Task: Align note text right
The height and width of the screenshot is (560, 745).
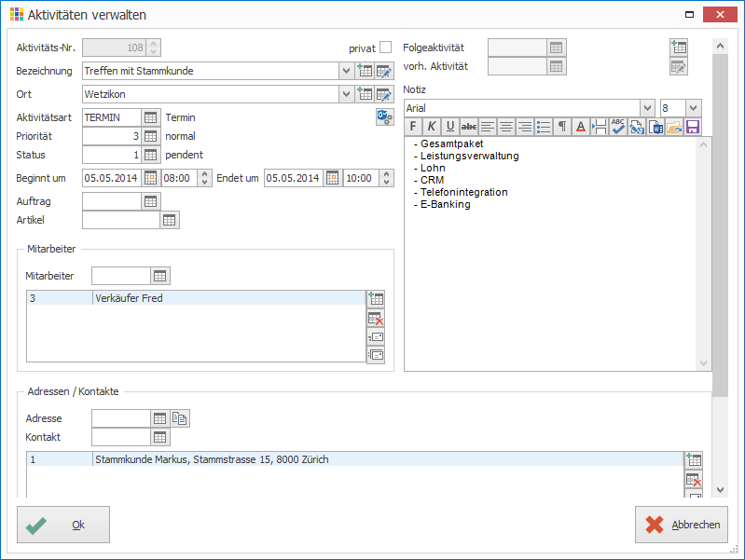Action: click(x=525, y=127)
